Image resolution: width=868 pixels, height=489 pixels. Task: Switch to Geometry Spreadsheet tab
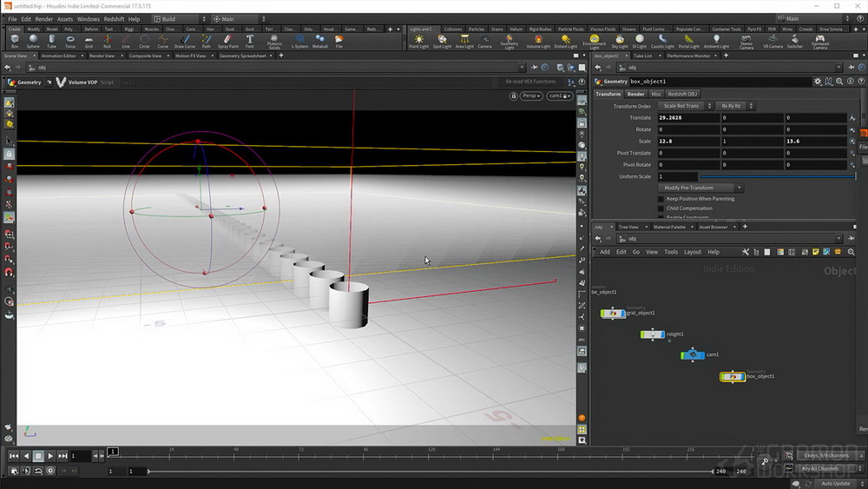click(242, 56)
